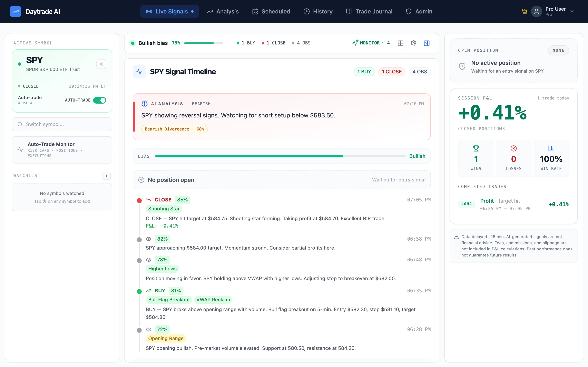This screenshot has height=367, width=588.
Task: Click the NONE badge under Open Position
Action: 558,50
